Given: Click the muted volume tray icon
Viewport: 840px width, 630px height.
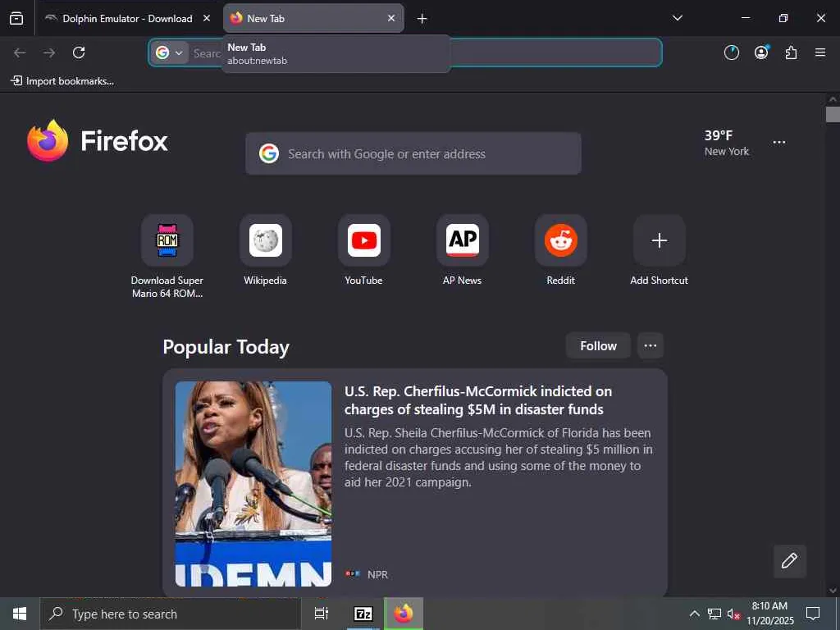Looking at the screenshot, I should click(x=733, y=614).
